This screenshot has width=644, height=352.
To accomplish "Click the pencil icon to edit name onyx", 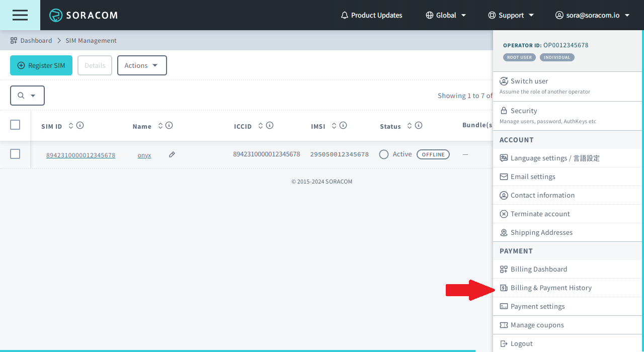I will [172, 155].
